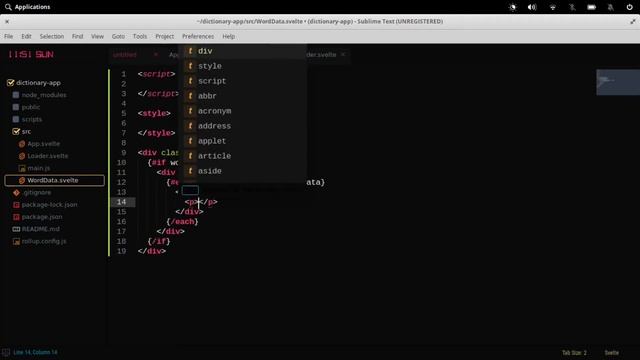Image resolution: width=640 pixels, height=360 pixels.
Task: Choose div from autocomplete list
Action: click(x=242, y=51)
